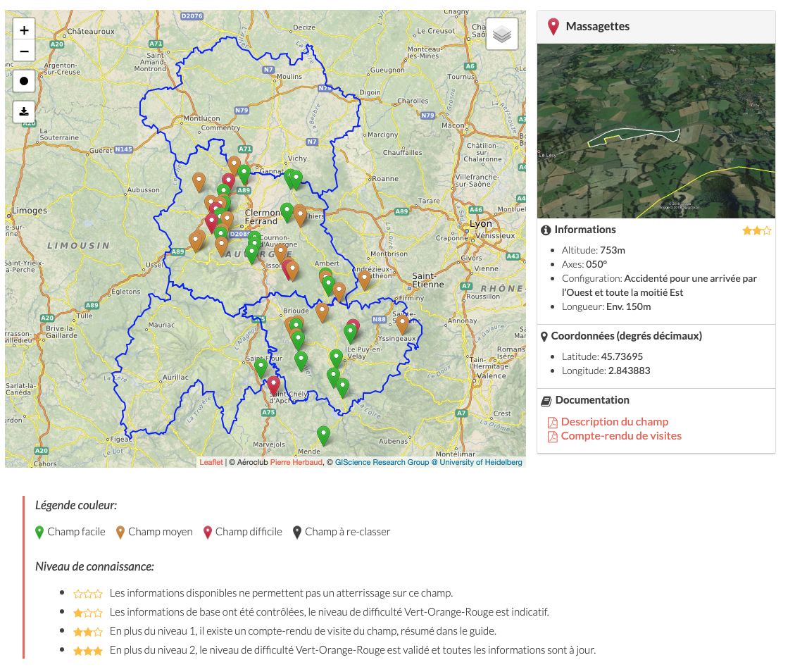Zoom out of the map
The height and width of the screenshot is (672, 795).
[x=24, y=51]
